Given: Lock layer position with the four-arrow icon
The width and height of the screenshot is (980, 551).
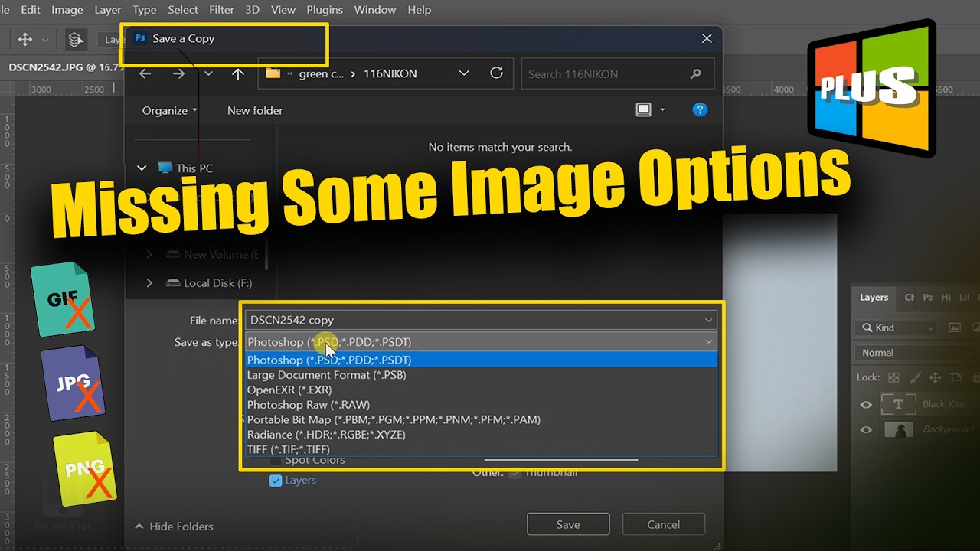Looking at the screenshot, I should 935,377.
